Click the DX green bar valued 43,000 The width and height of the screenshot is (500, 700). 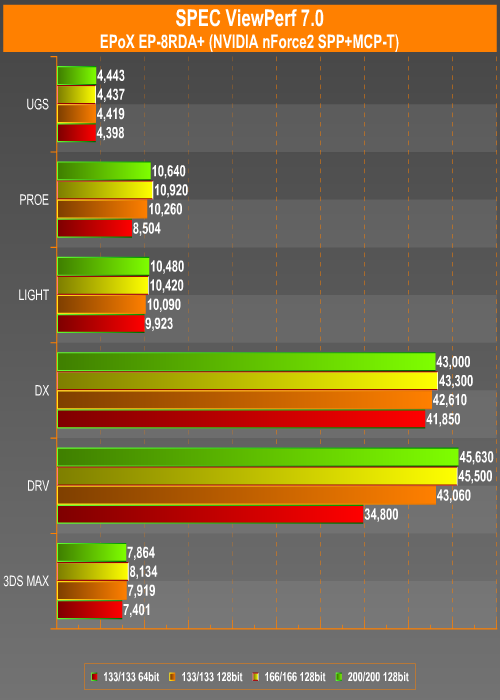pos(246,362)
